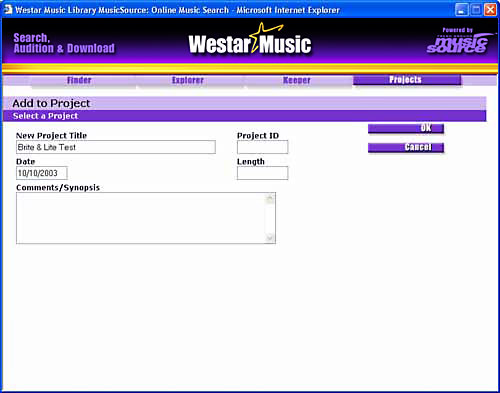Confirm with the OK button
The width and height of the screenshot is (500, 393).
click(406, 128)
